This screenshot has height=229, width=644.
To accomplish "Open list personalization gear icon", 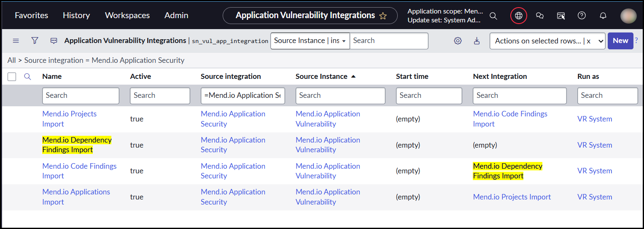I will point(458,41).
